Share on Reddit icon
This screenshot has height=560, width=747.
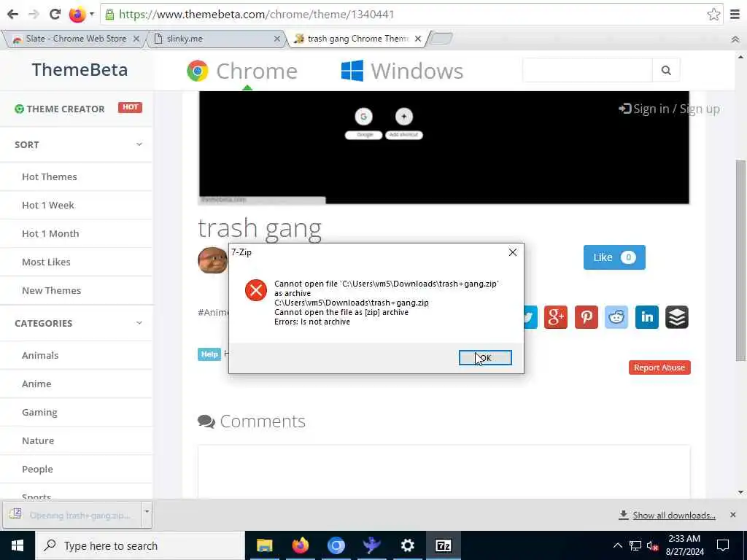point(616,317)
